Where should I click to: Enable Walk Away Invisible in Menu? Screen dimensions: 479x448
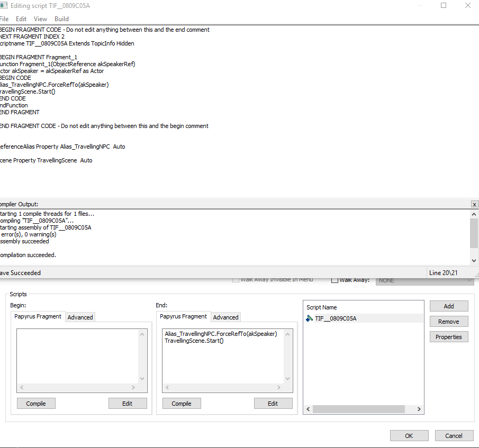click(x=236, y=280)
